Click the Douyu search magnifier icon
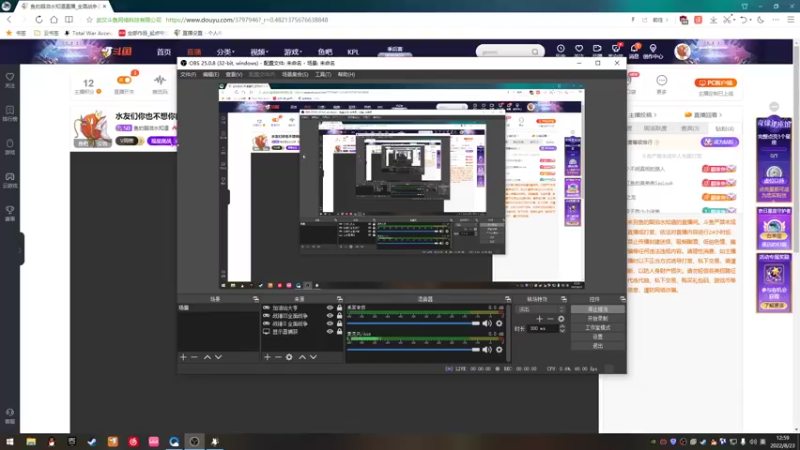 click(x=535, y=52)
